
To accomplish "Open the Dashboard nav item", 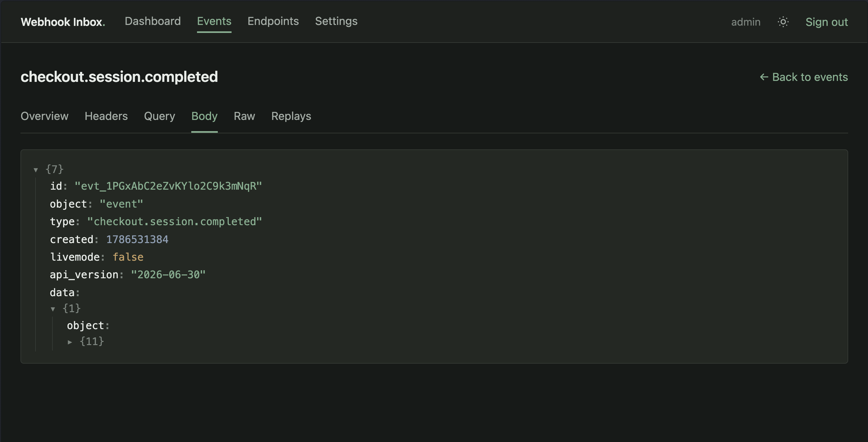I will tap(153, 21).
